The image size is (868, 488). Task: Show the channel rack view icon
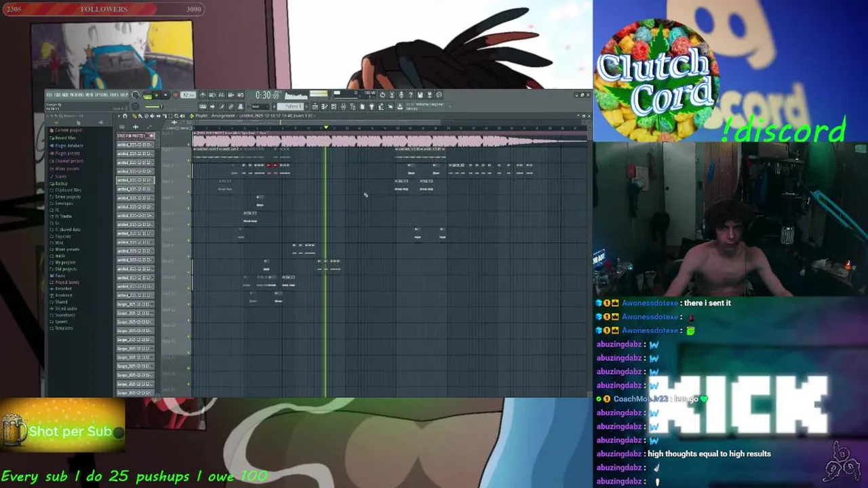(x=334, y=106)
